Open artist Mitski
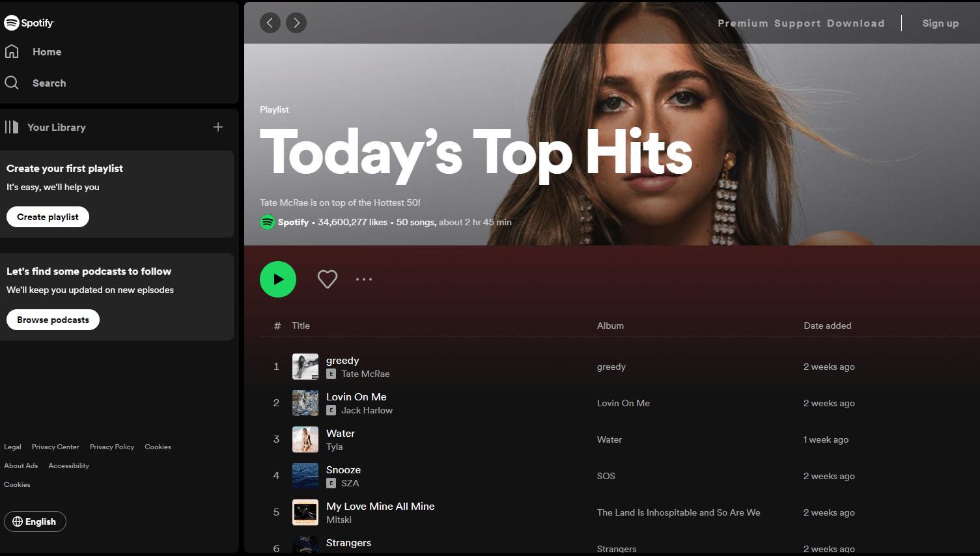This screenshot has width=980, height=556. pyautogui.click(x=339, y=520)
